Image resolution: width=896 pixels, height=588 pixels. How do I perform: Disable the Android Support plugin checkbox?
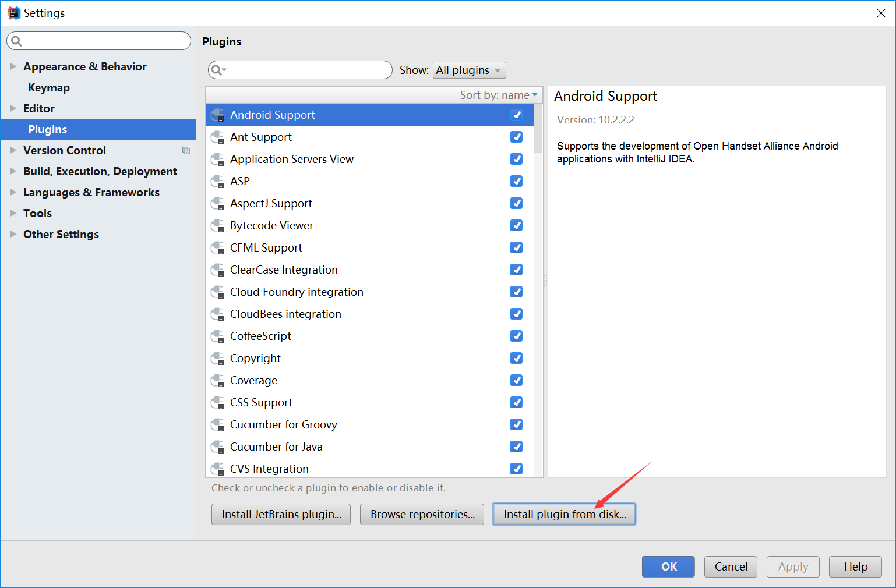tap(516, 115)
